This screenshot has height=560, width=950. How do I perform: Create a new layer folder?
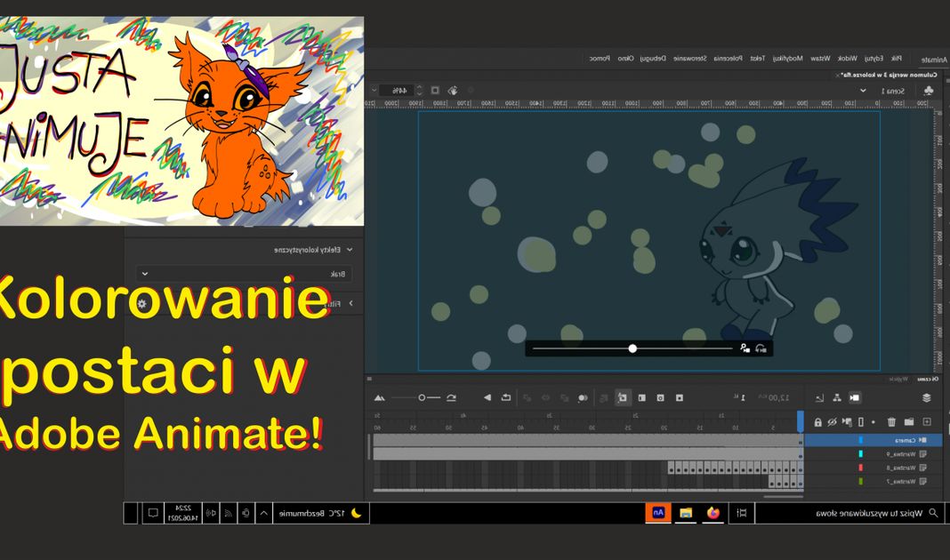(909, 422)
